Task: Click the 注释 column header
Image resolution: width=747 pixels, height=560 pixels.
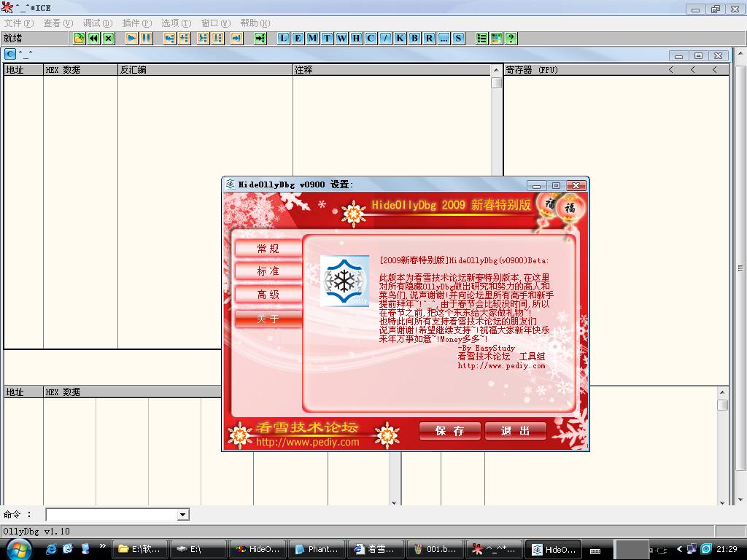Action: pos(392,70)
